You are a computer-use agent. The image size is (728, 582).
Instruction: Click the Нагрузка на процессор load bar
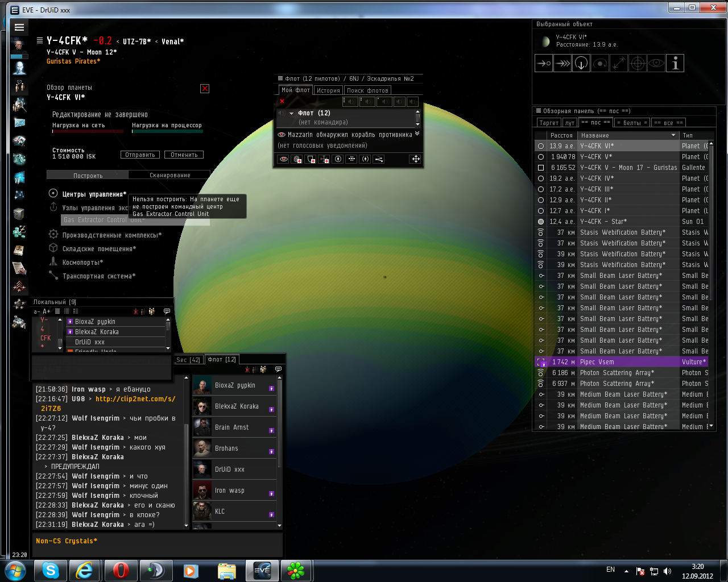coord(167,131)
